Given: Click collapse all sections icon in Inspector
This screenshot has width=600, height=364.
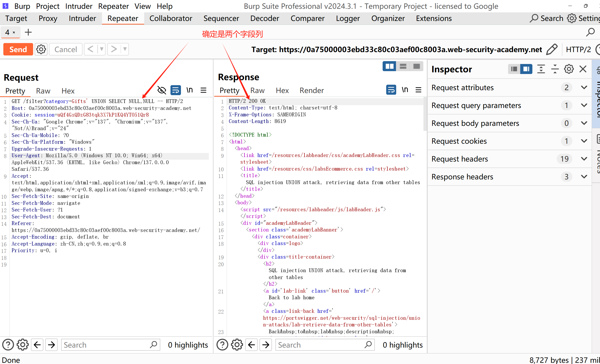Looking at the screenshot, I should (x=555, y=69).
